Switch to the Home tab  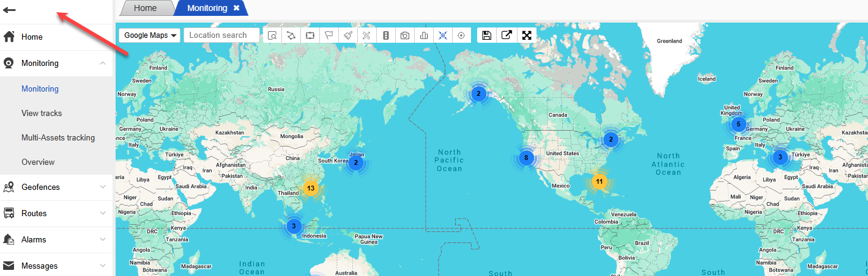coord(146,8)
